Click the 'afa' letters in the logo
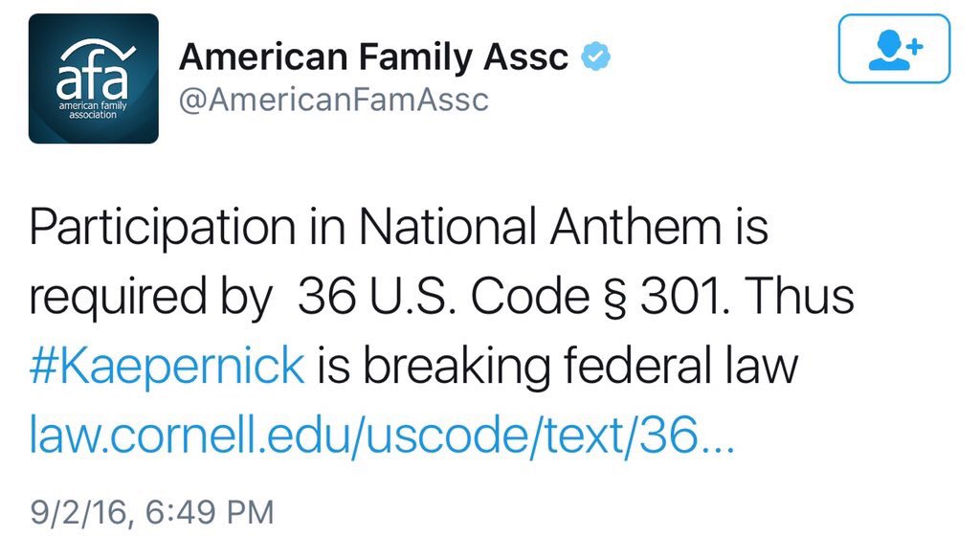 [x=93, y=80]
